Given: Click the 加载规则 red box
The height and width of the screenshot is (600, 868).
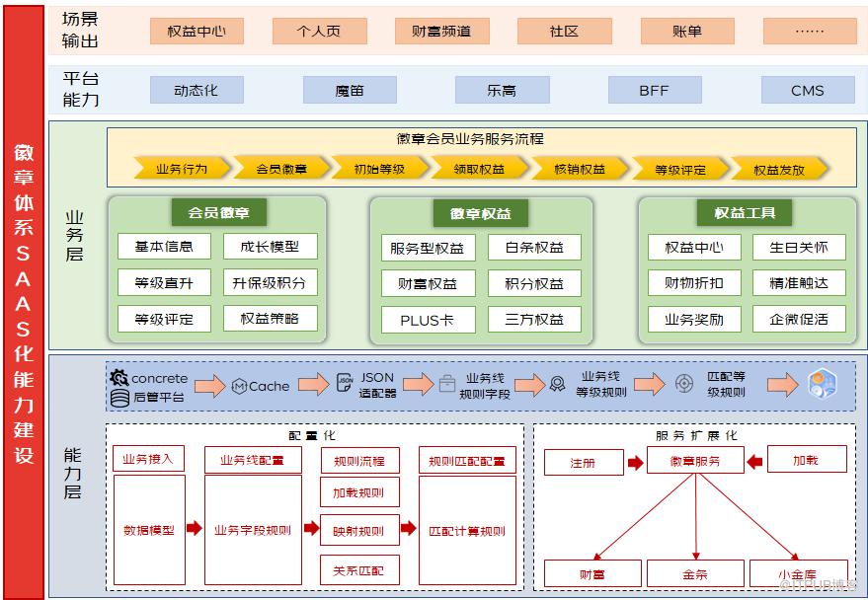Looking at the screenshot, I should click(359, 492).
